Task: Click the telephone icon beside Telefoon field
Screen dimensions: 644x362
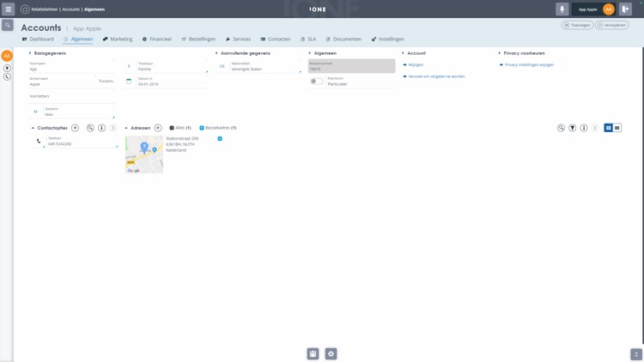Action: pyautogui.click(x=39, y=142)
